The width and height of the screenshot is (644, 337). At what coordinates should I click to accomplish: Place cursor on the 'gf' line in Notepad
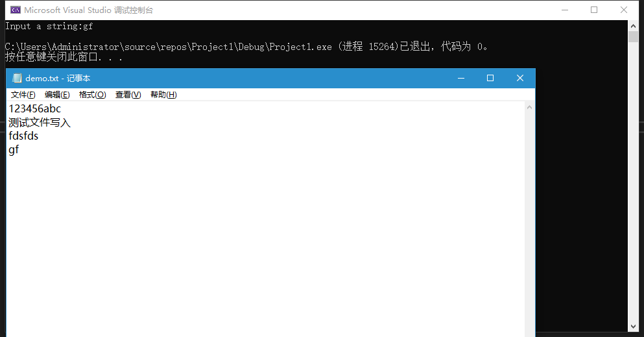(x=14, y=150)
